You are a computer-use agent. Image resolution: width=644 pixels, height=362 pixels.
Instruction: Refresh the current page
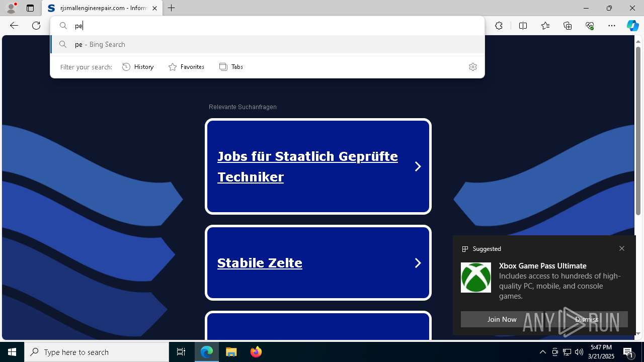coord(36,26)
